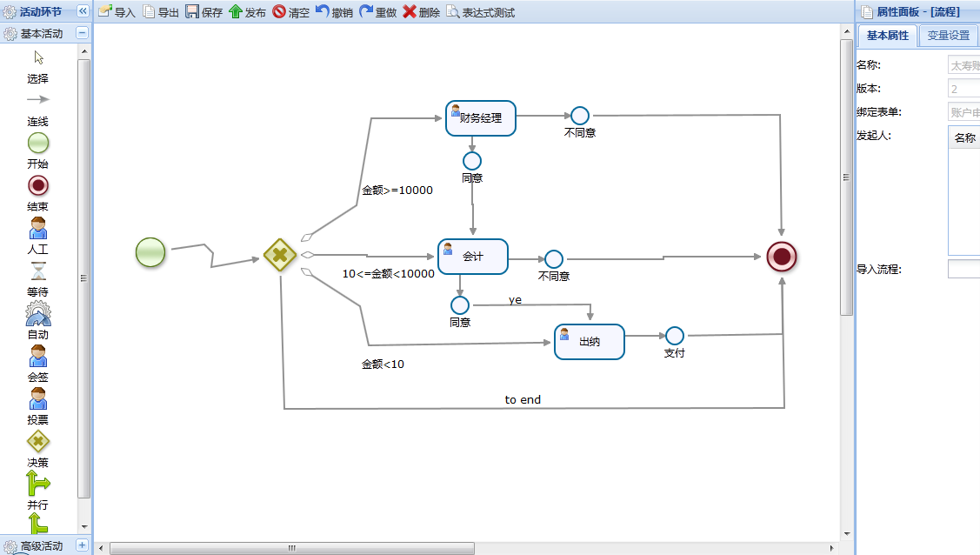Select the 结束 end node tool
Image resolution: width=980 pixels, height=555 pixels.
38,185
